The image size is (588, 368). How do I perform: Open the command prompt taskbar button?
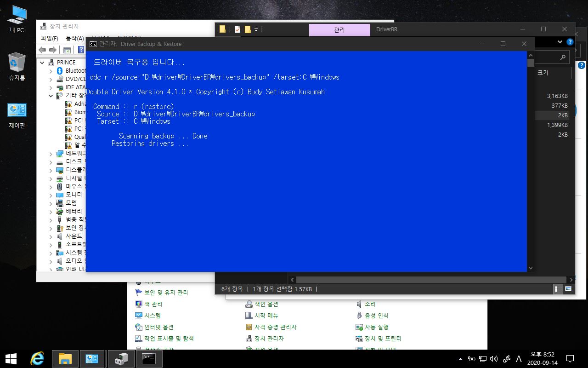tap(149, 358)
